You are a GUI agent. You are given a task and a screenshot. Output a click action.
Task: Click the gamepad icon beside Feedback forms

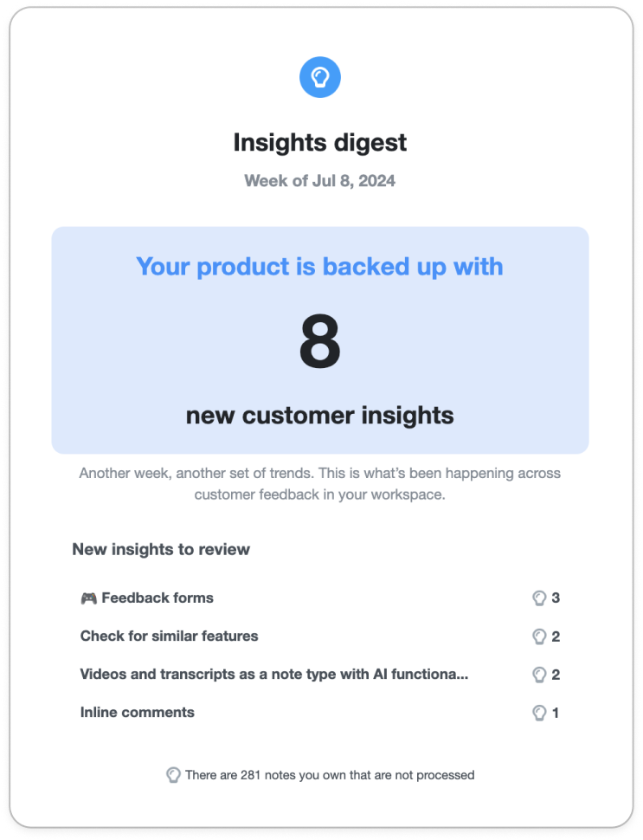89,598
